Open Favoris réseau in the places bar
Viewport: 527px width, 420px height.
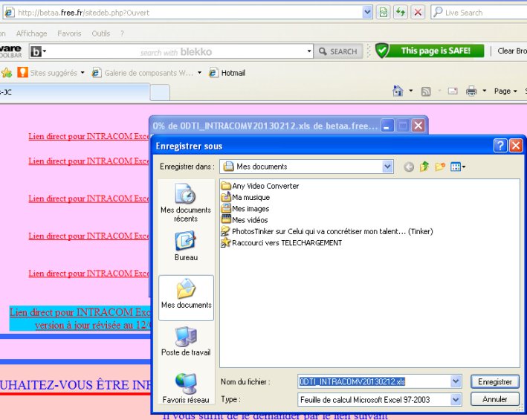(186, 389)
